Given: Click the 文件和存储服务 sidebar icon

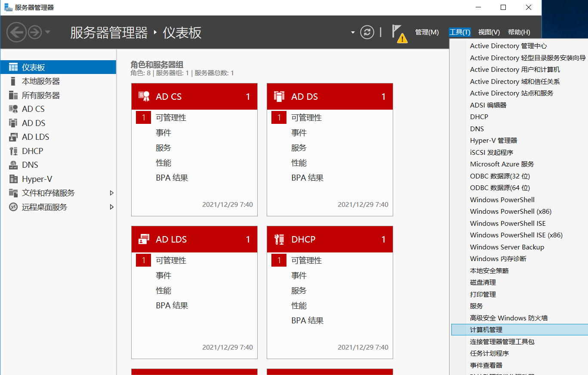Looking at the screenshot, I should (x=14, y=193).
